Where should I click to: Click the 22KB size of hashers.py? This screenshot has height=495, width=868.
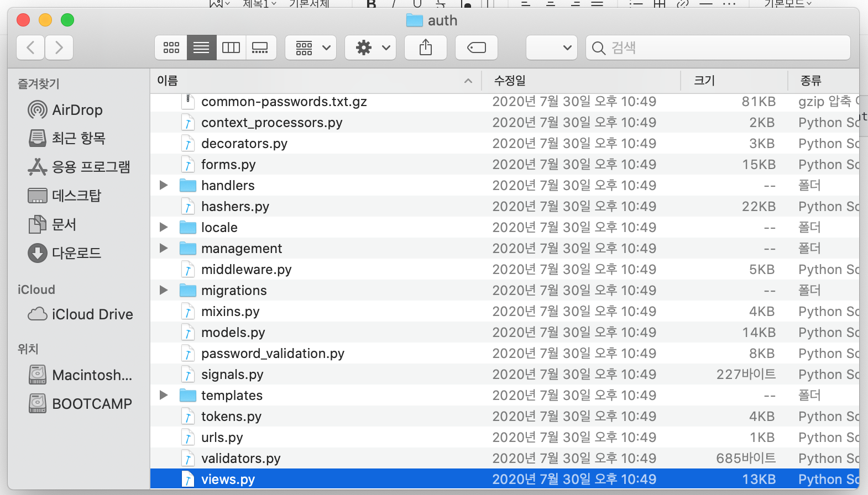759,207
